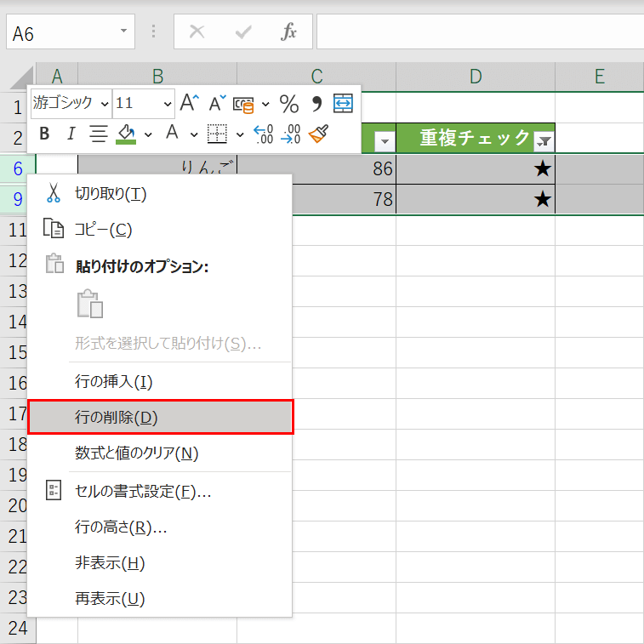Image resolution: width=644 pixels, height=644 pixels.
Task: Choose 切り取り(T) from context menu
Action: click(x=160, y=193)
